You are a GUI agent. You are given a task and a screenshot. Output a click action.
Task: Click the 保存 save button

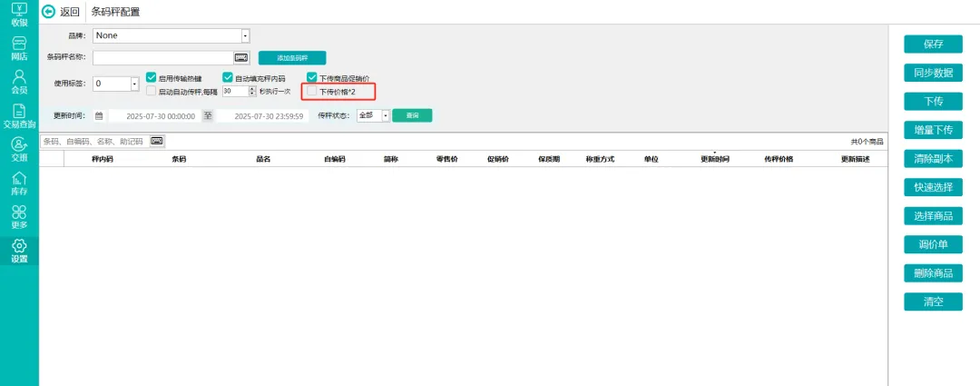(933, 44)
